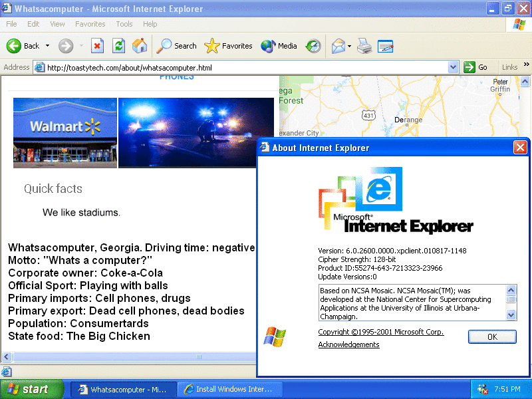The width and height of the screenshot is (532, 399).
Task: Refresh the page with the Refresh icon
Action: click(119, 46)
